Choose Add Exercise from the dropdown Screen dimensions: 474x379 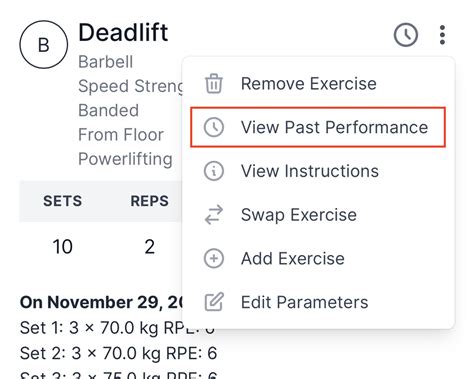point(318,258)
